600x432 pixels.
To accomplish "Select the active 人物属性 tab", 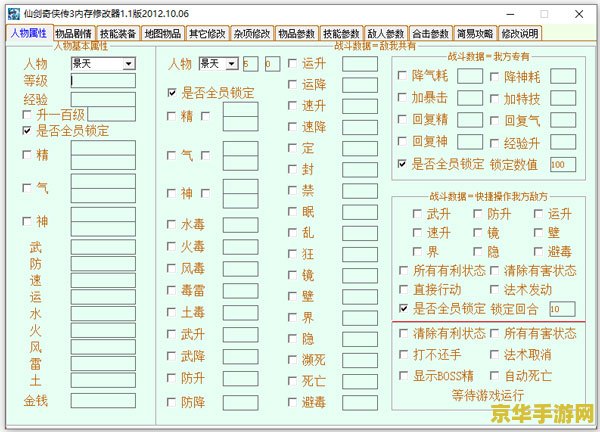I will (29, 33).
